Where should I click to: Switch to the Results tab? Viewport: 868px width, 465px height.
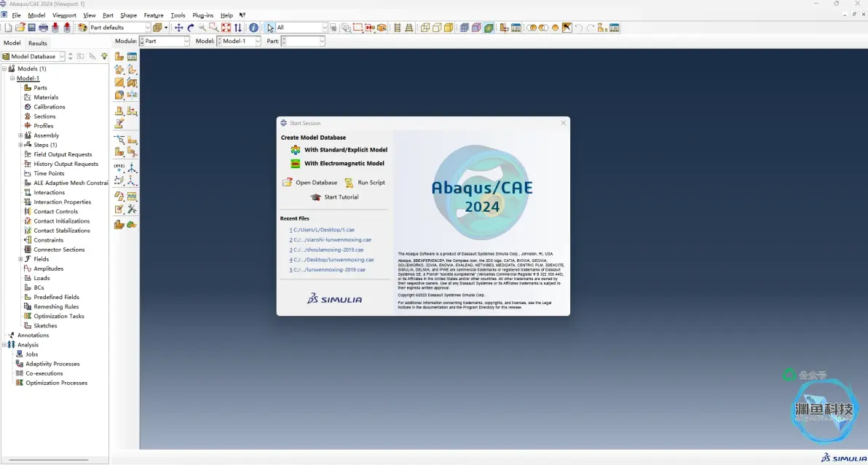click(x=38, y=43)
